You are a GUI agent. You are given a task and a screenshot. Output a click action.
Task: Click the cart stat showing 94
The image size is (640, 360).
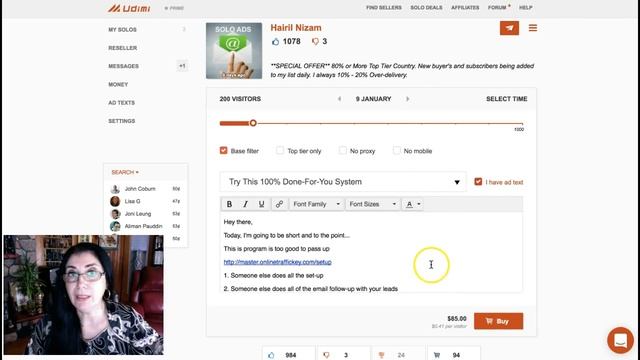(454, 355)
